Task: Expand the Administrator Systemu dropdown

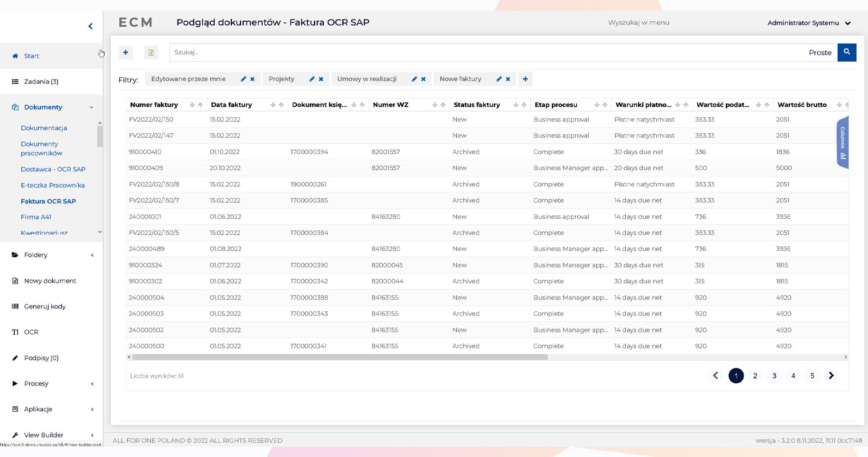Action: [847, 23]
